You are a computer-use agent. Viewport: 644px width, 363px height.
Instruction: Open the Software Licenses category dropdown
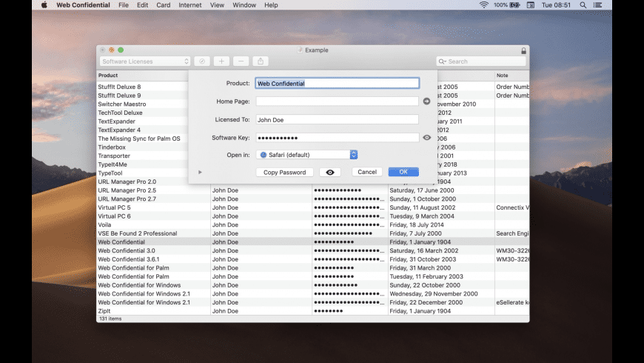(144, 61)
